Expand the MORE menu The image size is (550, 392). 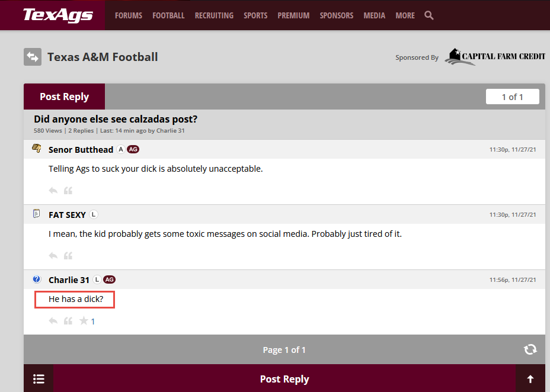click(405, 15)
